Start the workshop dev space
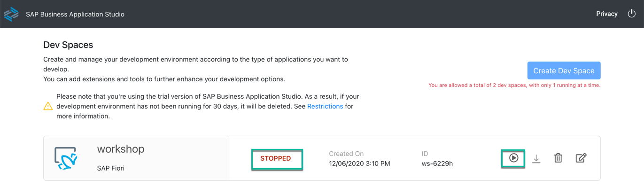 pyautogui.click(x=513, y=158)
